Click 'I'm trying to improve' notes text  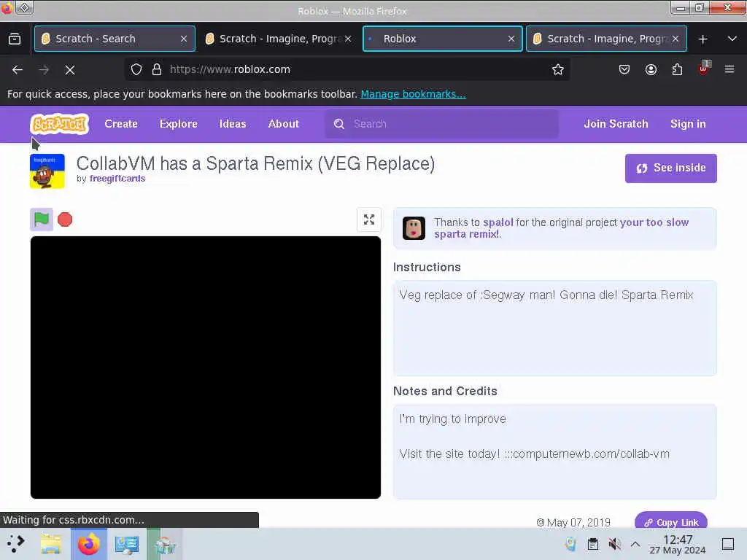452,419
